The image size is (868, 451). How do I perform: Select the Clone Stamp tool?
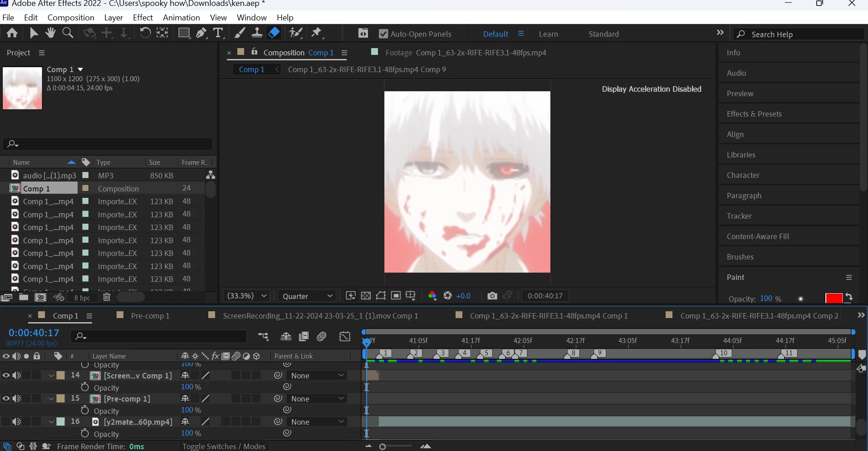coord(257,33)
